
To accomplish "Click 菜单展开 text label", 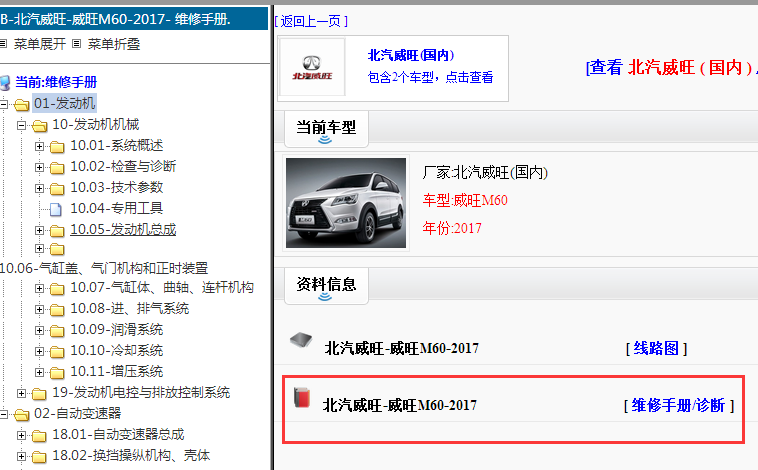I will [40, 44].
